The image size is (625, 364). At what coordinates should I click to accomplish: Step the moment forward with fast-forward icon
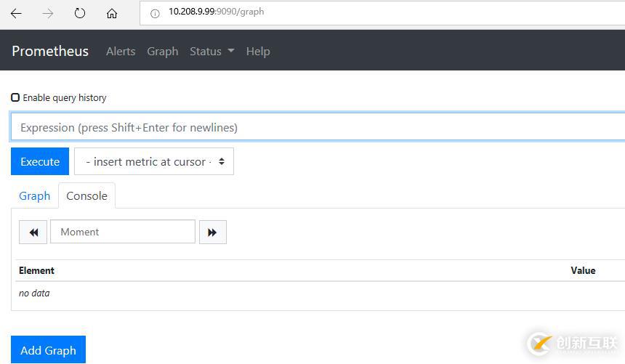(213, 232)
